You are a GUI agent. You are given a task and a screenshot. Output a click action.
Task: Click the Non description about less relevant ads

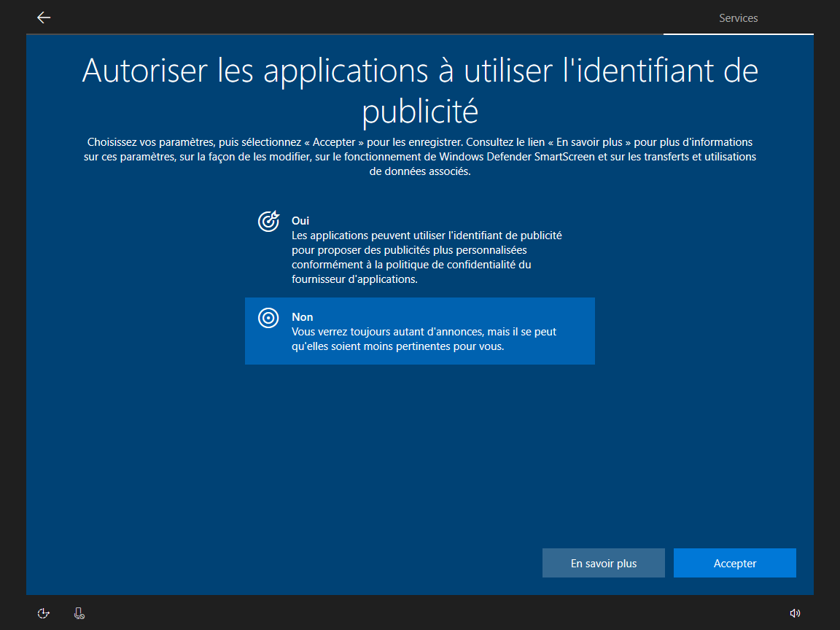pyautogui.click(x=424, y=339)
